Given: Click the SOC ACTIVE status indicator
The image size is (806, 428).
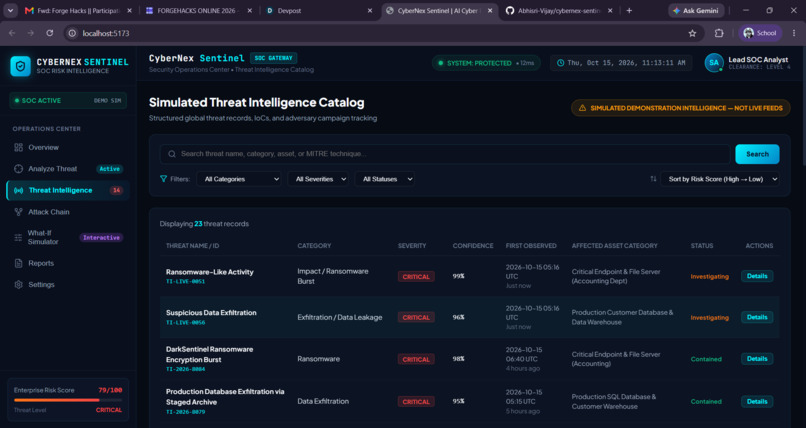Looking at the screenshot, I should (x=38, y=101).
